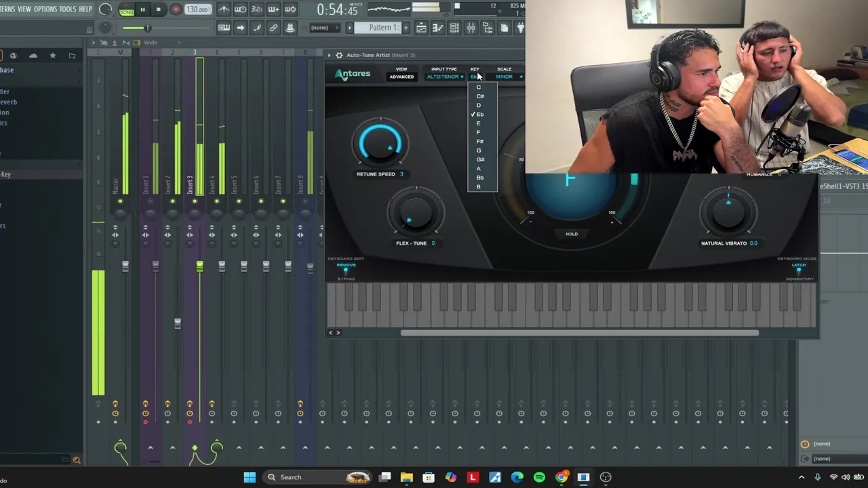Toggle Keyboard Mode latch/momentary switch
Screen dimensions: 868x488
click(x=798, y=271)
